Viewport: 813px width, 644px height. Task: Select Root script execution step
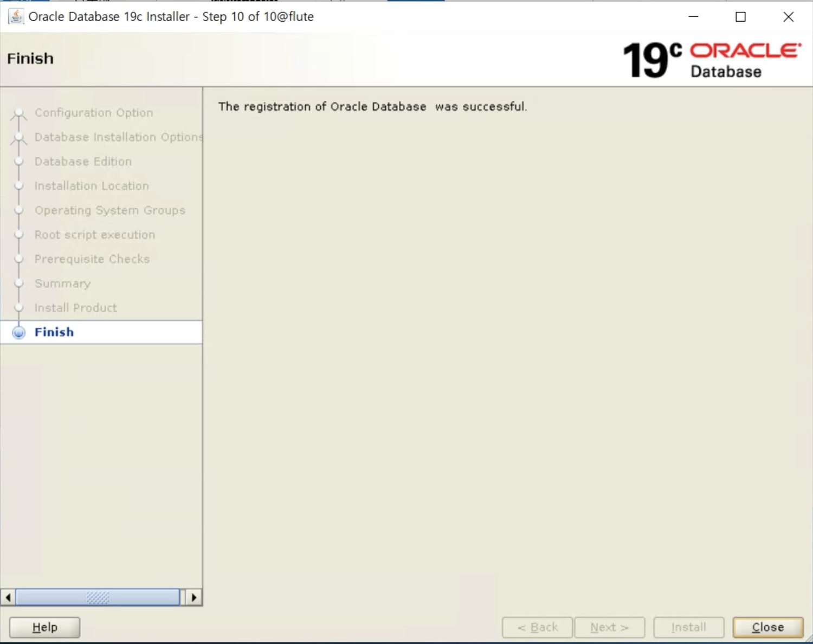click(95, 235)
